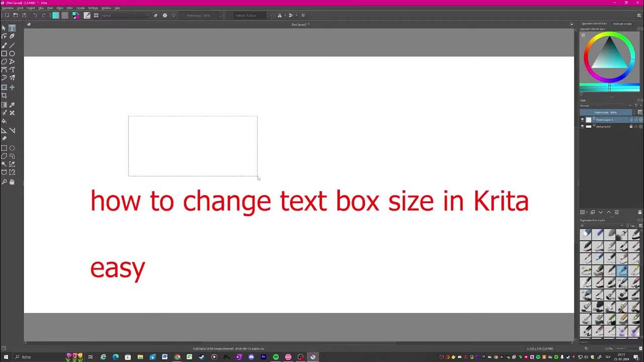Open the layer blend mode Normal dropdown
The image size is (644, 362).
(x=606, y=106)
